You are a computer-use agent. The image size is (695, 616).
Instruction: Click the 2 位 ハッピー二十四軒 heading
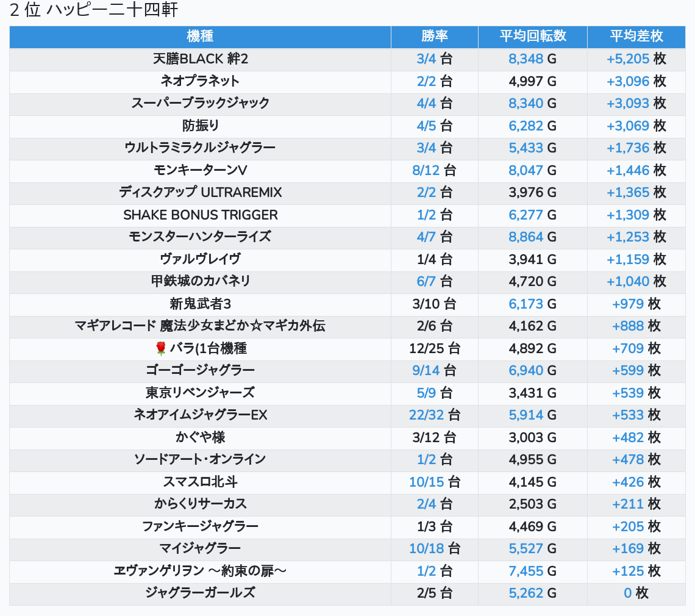click(x=94, y=10)
